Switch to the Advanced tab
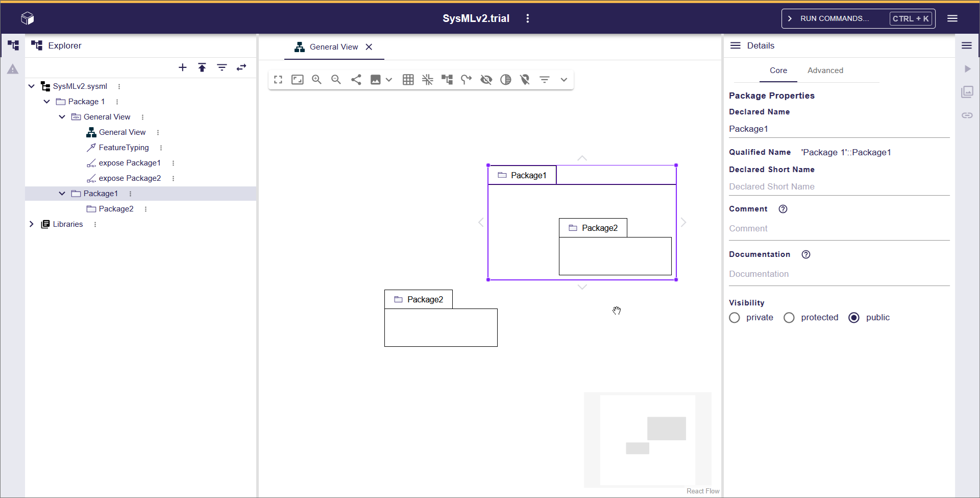 coord(825,70)
